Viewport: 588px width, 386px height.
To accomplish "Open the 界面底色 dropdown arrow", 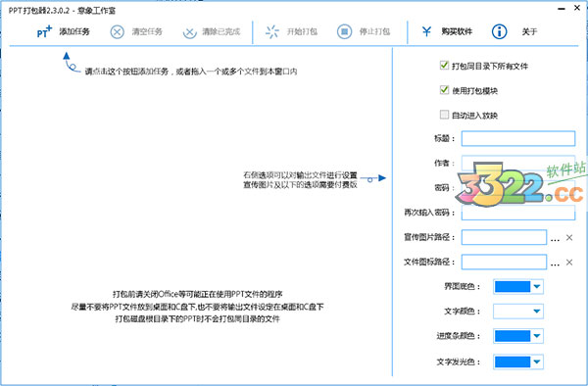I will 537,287.
